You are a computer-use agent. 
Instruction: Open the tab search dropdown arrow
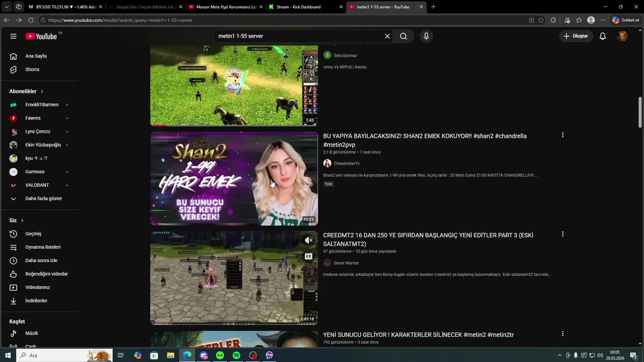(7, 7)
